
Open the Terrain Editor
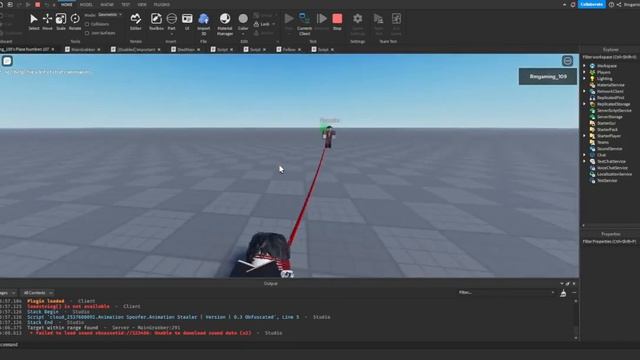tap(136, 21)
